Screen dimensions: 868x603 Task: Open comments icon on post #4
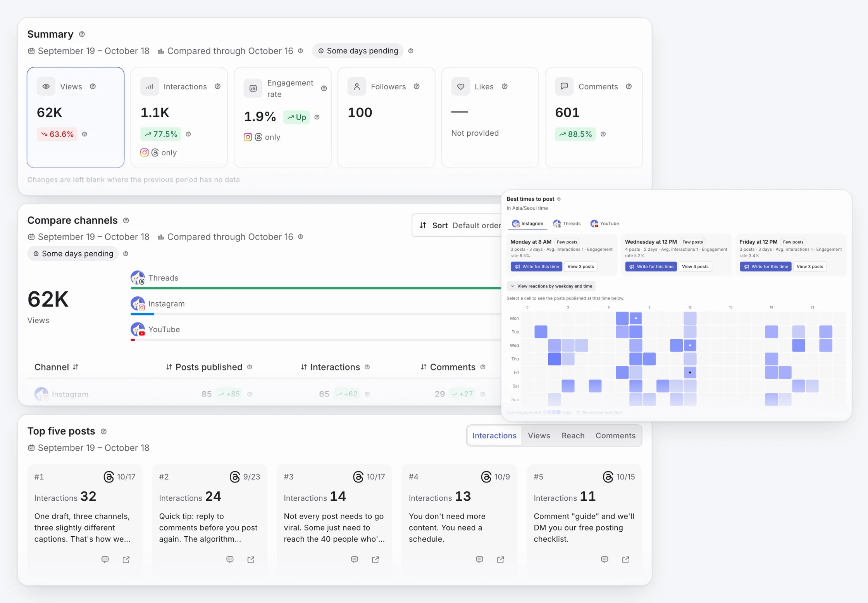click(479, 559)
